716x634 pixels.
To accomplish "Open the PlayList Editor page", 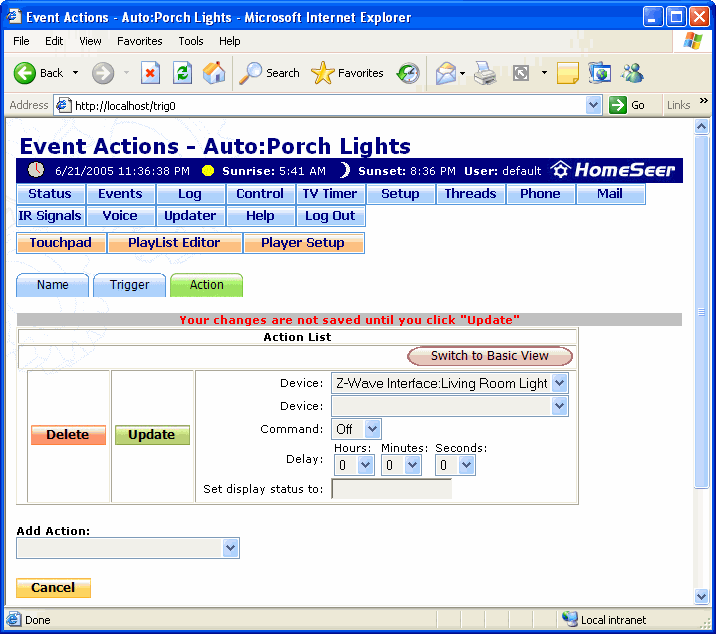I will point(174,243).
